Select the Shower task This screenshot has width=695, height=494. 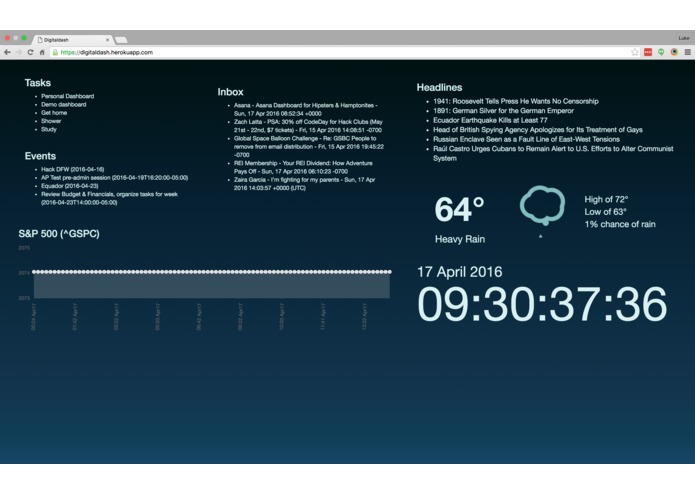pos(51,121)
